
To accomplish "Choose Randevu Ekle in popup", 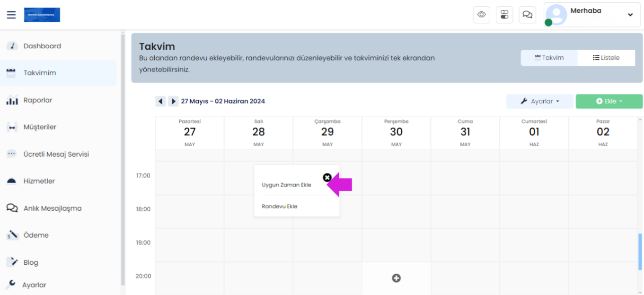I will coord(279,206).
